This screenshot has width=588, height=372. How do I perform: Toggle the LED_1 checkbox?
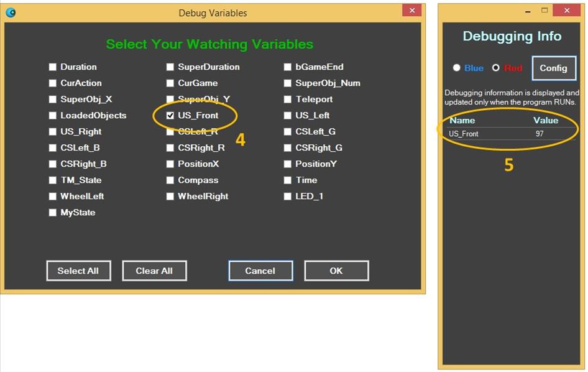coord(288,197)
